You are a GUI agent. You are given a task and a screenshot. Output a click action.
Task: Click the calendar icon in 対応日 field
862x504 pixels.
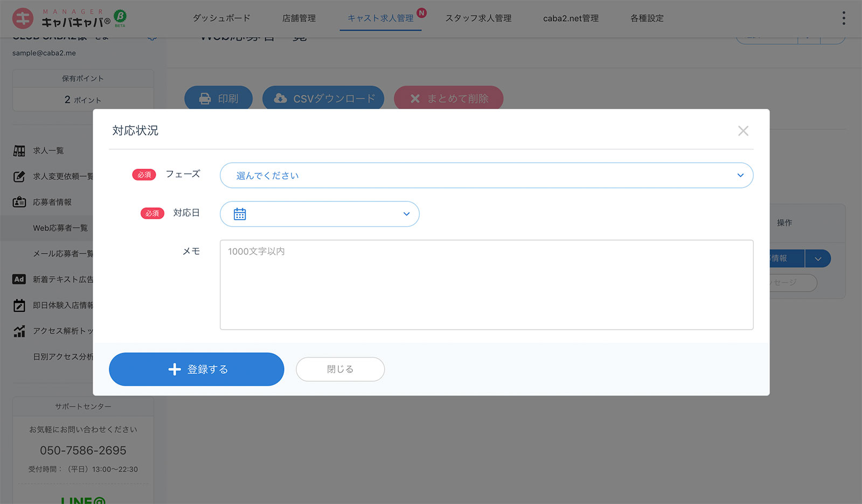240,214
